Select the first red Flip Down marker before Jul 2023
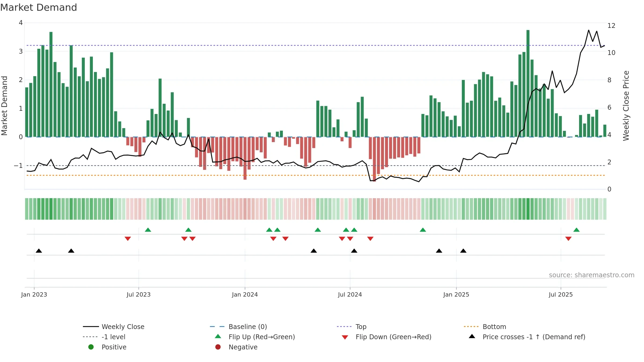This screenshot has width=644, height=362. point(128,239)
